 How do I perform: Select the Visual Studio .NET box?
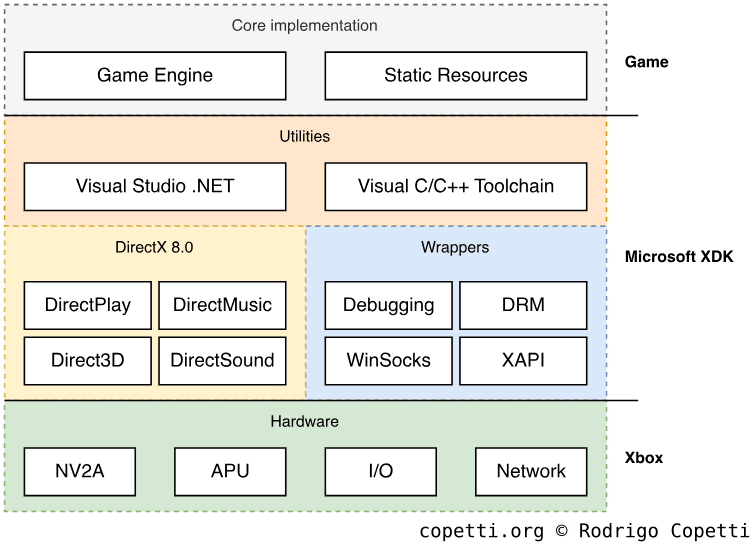click(x=155, y=187)
